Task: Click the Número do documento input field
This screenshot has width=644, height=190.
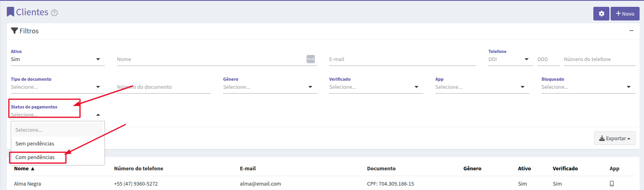Action: click(164, 87)
